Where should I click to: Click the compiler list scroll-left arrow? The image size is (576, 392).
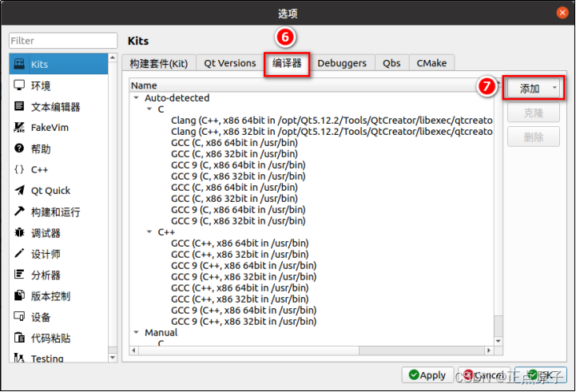click(133, 350)
